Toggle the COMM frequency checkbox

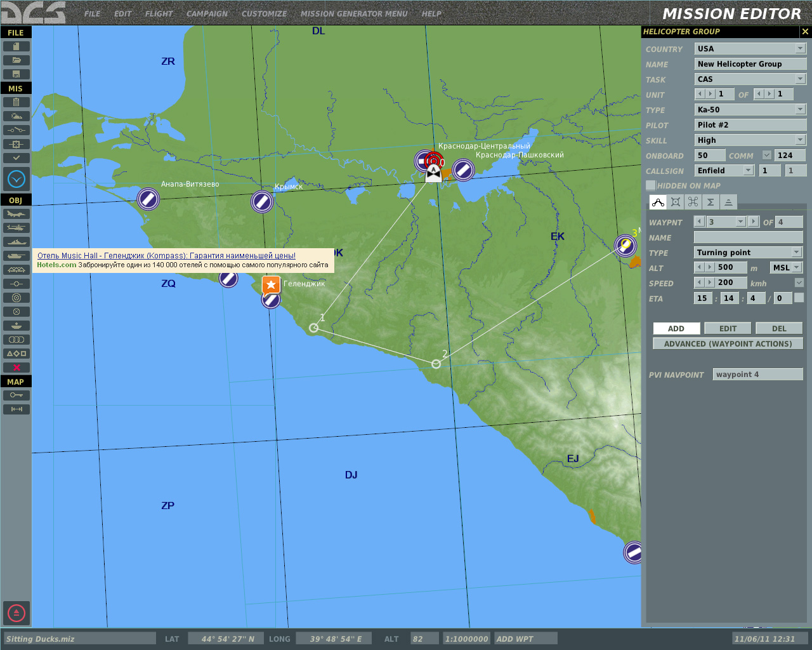click(766, 155)
